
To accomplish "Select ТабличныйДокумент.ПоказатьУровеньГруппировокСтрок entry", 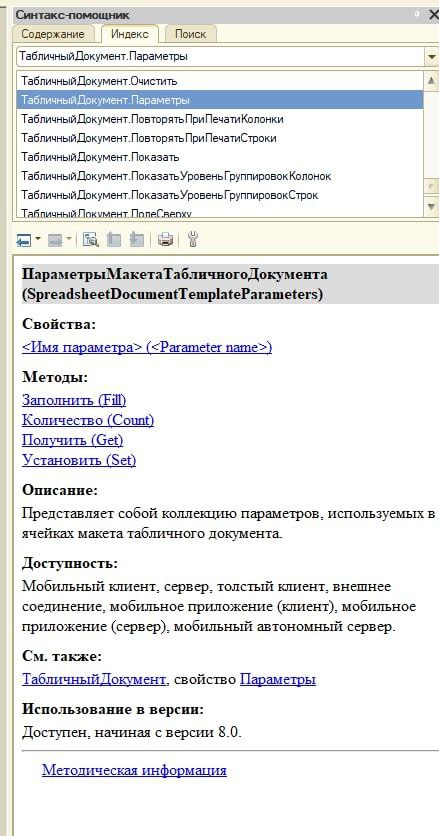I will 220,195.
